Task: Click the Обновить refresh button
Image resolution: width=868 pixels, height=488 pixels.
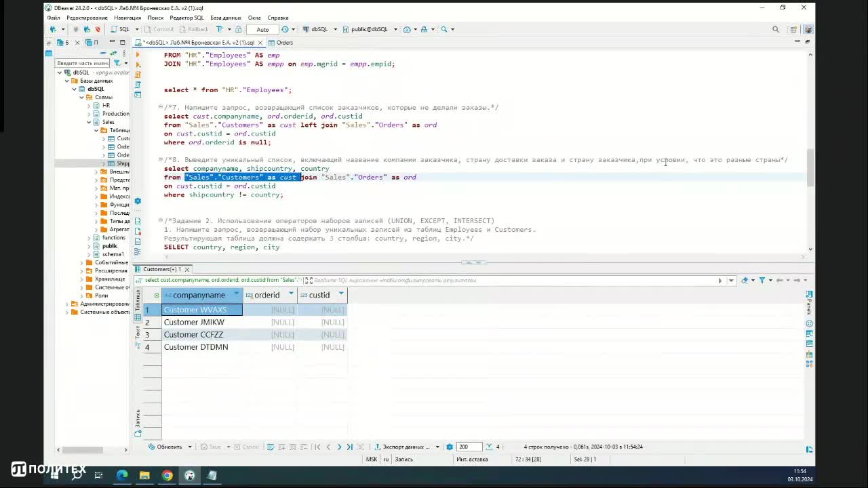Action: [x=165, y=447]
